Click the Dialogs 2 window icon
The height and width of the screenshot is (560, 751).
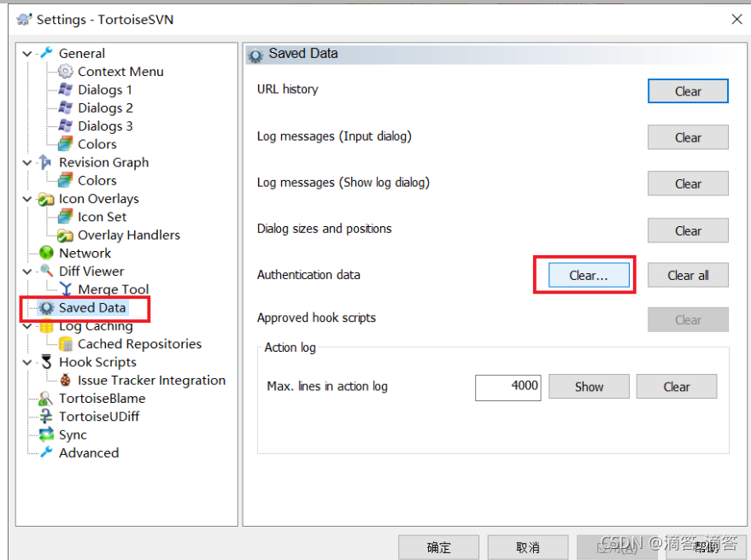tap(65, 108)
